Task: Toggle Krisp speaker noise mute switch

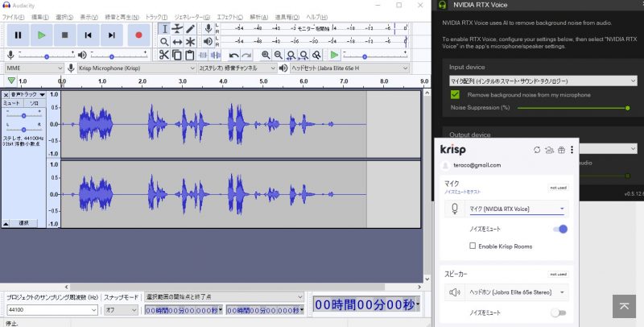Action: click(559, 313)
